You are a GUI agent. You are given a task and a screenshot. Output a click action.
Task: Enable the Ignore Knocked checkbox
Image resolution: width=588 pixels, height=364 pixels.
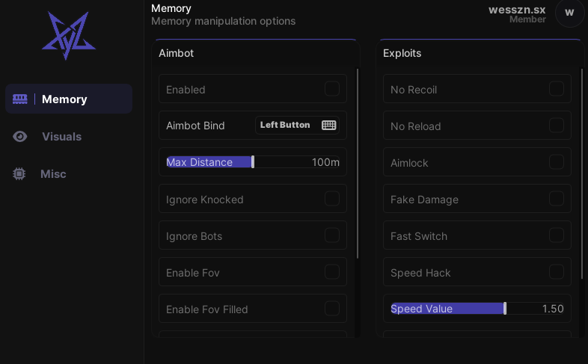(332, 199)
